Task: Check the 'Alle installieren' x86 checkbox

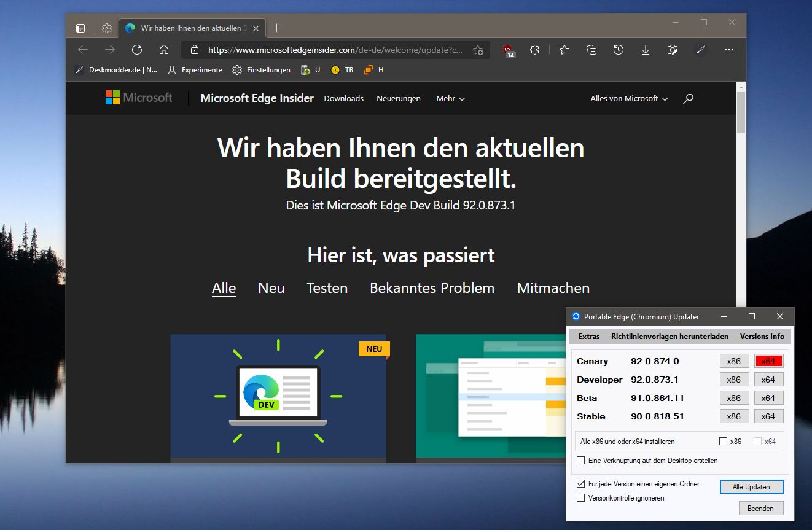Action: click(724, 441)
